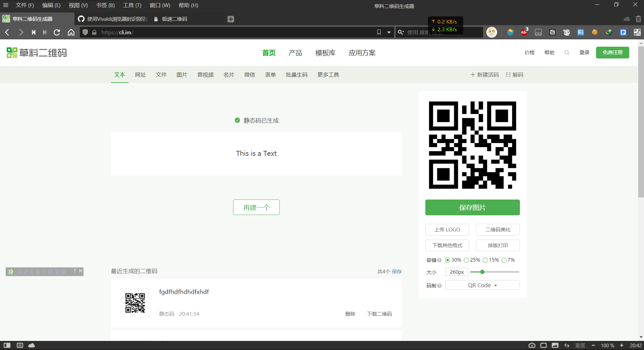
Task: Toggle image loading icon in status bar
Action: point(555,345)
